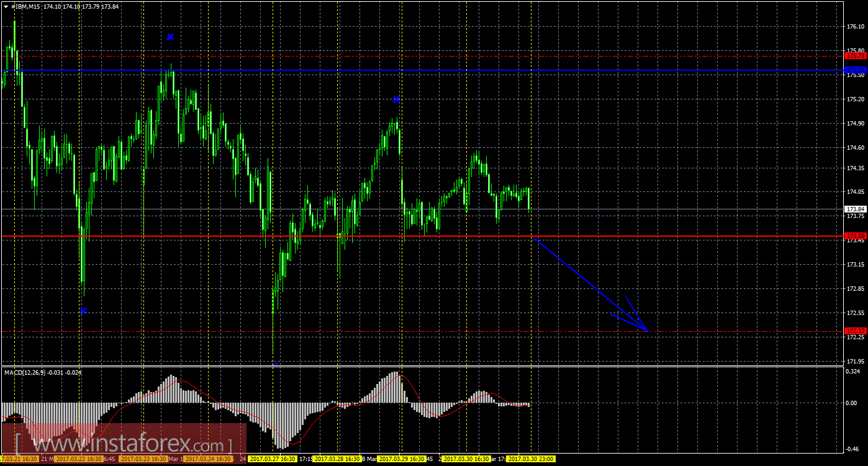
Task: Select the 2017.03.30 16:30 date marker
Action: (466, 459)
